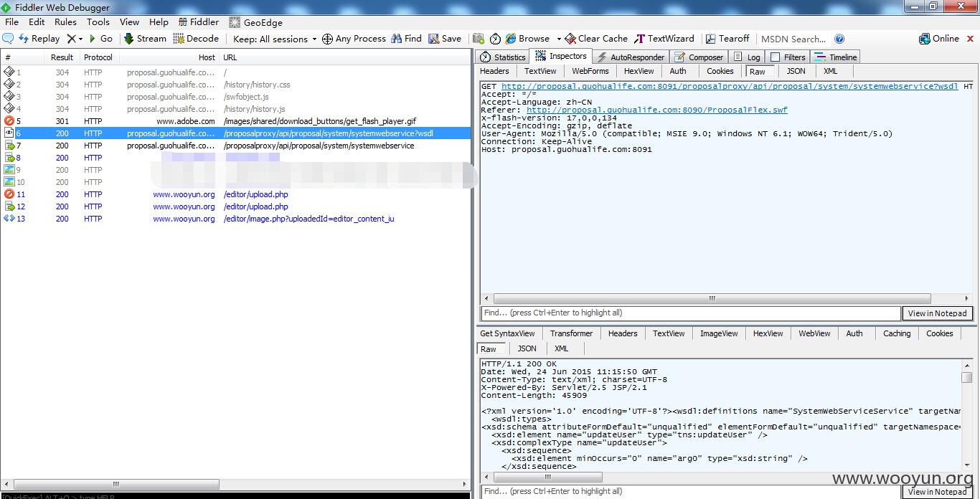Select response Transformer tab
Viewport: 980px width, 499px height.
coord(571,333)
